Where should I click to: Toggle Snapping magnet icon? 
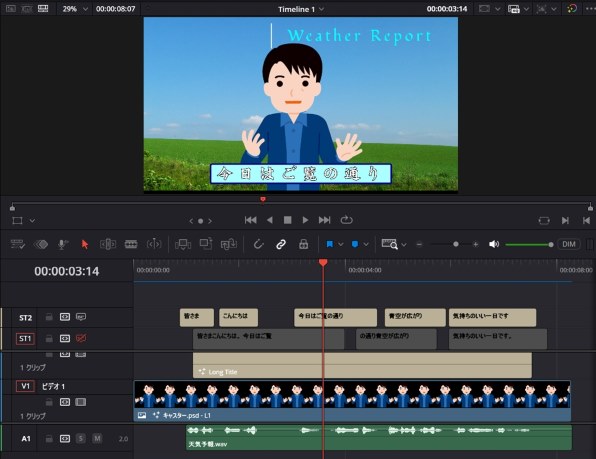258,244
